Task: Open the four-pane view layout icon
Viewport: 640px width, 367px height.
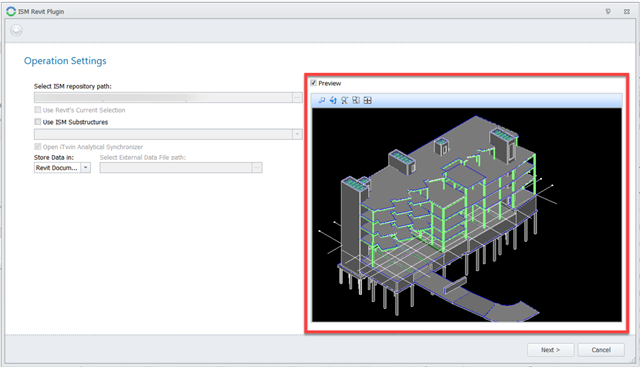Action: pyautogui.click(x=367, y=100)
